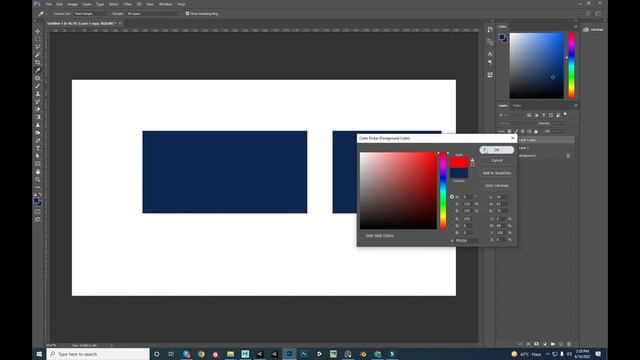Screen dimensions: 640x360
Task: Open the tool preset picker in options bar
Action: coord(42,13)
